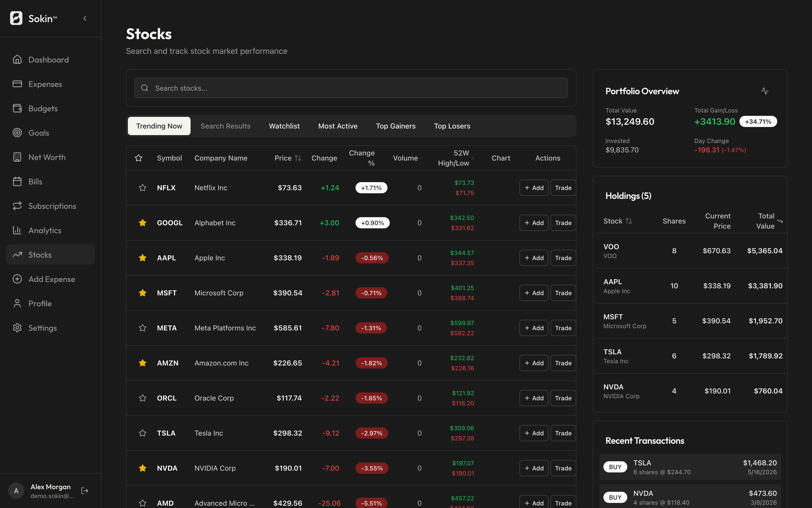Viewport: 812px width, 508px height.
Task: Add NFLX to the watchlist star
Action: [143, 188]
